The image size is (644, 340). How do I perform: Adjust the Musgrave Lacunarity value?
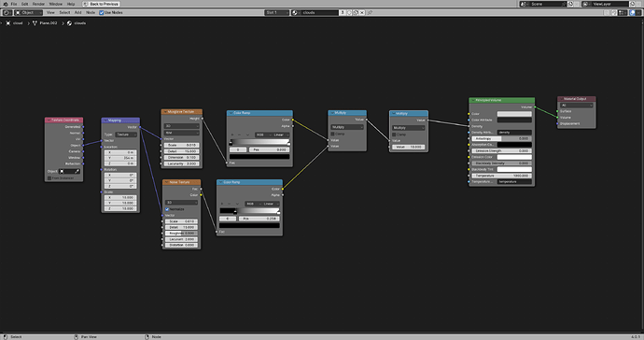182,163
